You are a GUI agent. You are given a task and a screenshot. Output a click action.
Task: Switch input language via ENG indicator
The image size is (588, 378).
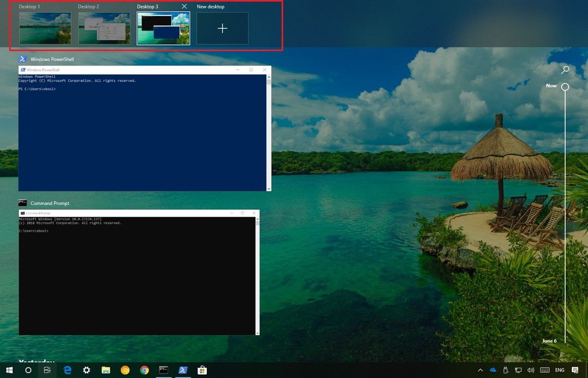click(x=559, y=370)
